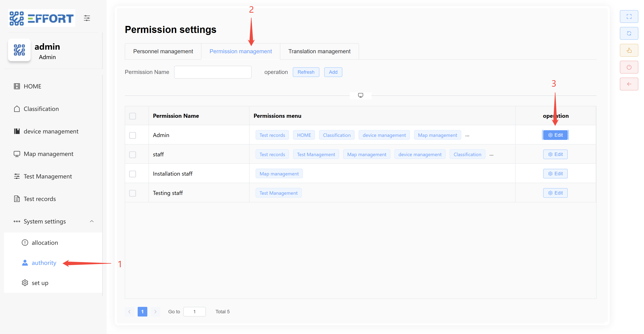The height and width of the screenshot is (334, 644).
Task: Check the Admin row checkbox
Action: (x=132, y=135)
